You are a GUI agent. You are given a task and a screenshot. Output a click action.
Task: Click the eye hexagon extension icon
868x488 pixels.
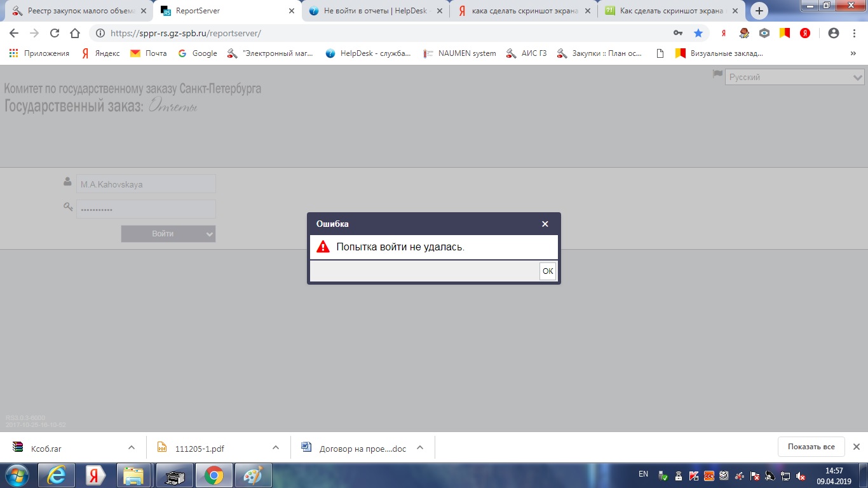click(764, 33)
